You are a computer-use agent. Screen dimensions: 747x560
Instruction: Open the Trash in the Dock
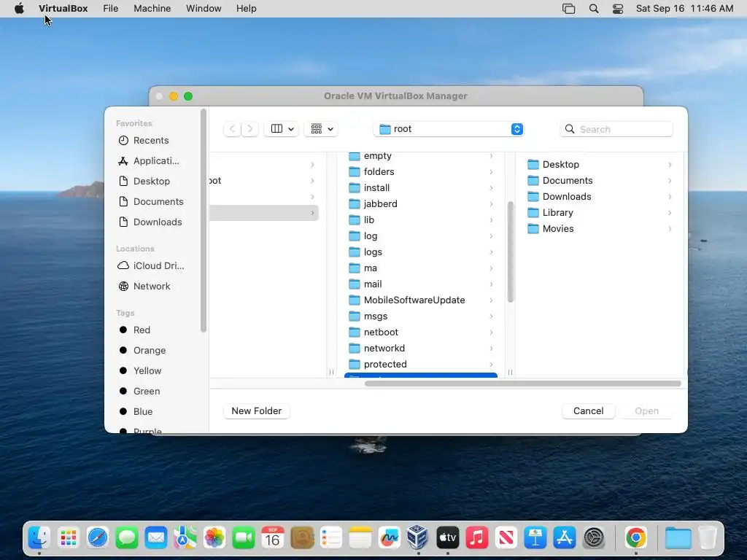coord(708,537)
